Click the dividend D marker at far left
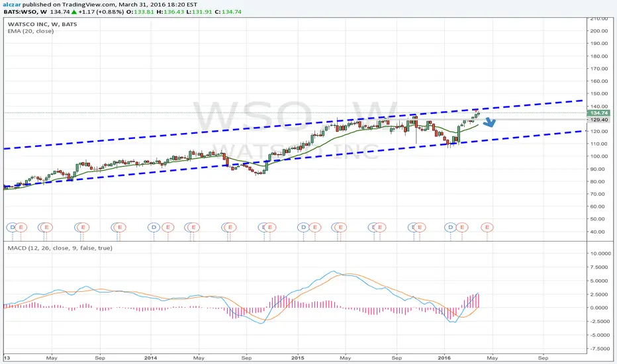 [12, 227]
